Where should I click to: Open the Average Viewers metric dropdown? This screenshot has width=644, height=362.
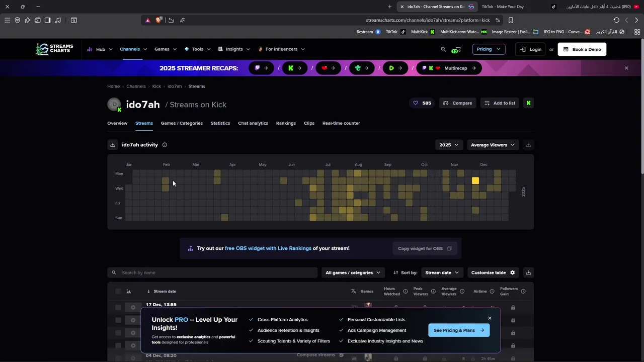pyautogui.click(x=493, y=145)
